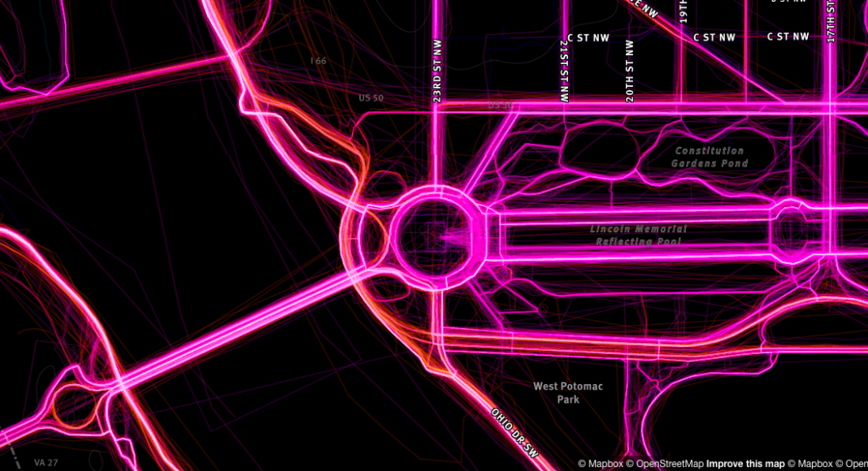Click the Constitution Gardens Pond label
Screen dimensions: 868x471
(710, 157)
